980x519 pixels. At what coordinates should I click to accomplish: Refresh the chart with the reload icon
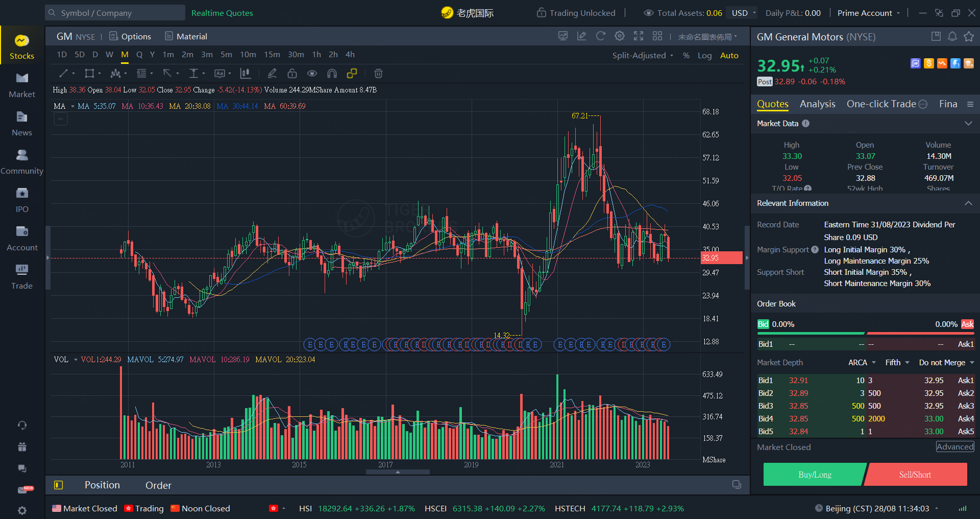[601, 36]
